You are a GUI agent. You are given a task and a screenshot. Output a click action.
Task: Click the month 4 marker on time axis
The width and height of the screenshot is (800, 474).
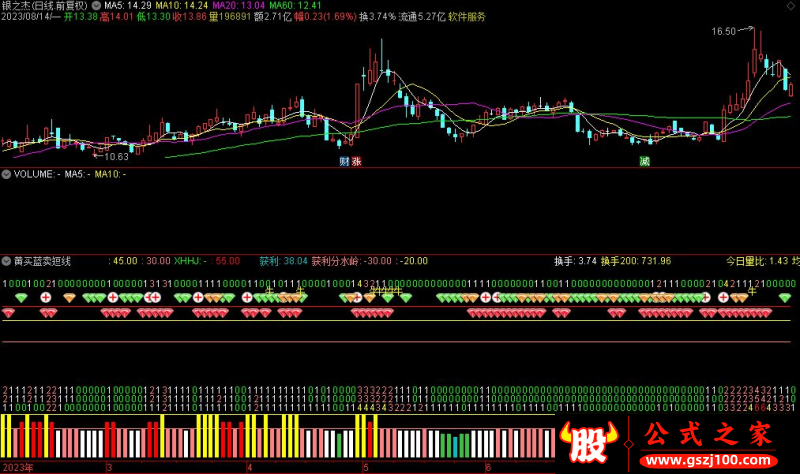click(x=249, y=467)
